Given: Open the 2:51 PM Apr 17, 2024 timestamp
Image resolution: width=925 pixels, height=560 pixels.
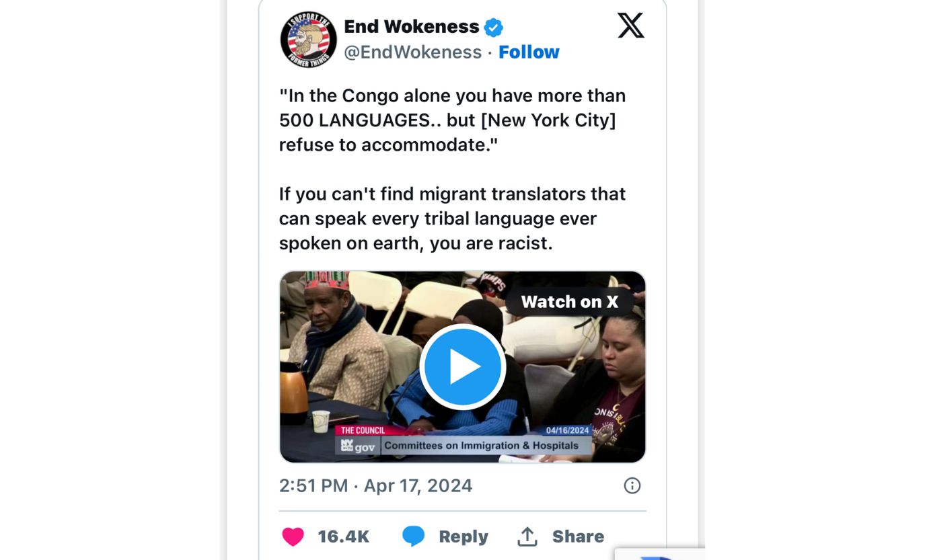Looking at the screenshot, I should (376, 485).
